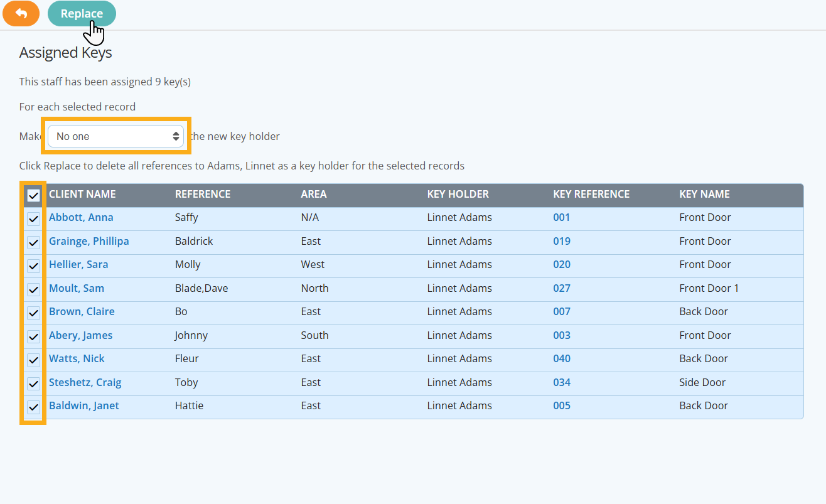Open key reference 005 for Janet Baldwin

[x=561, y=405]
